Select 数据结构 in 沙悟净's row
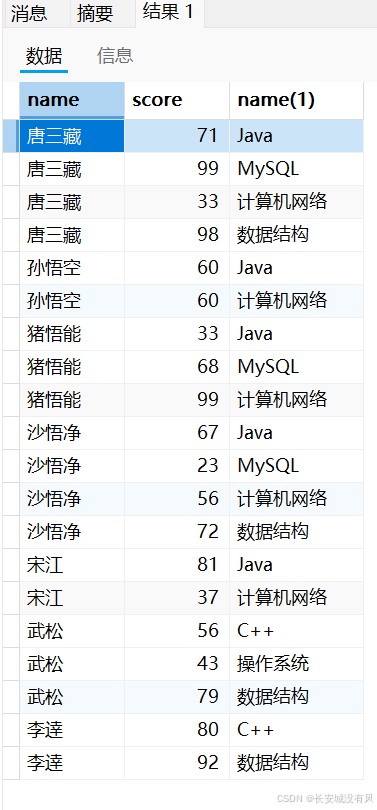The height and width of the screenshot is (810, 377). click(296, 533)
